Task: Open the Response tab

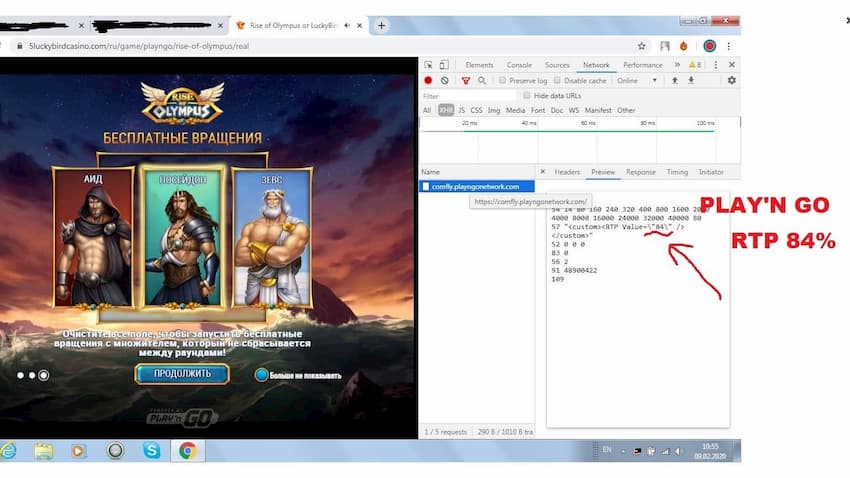Action: (641, 172)
